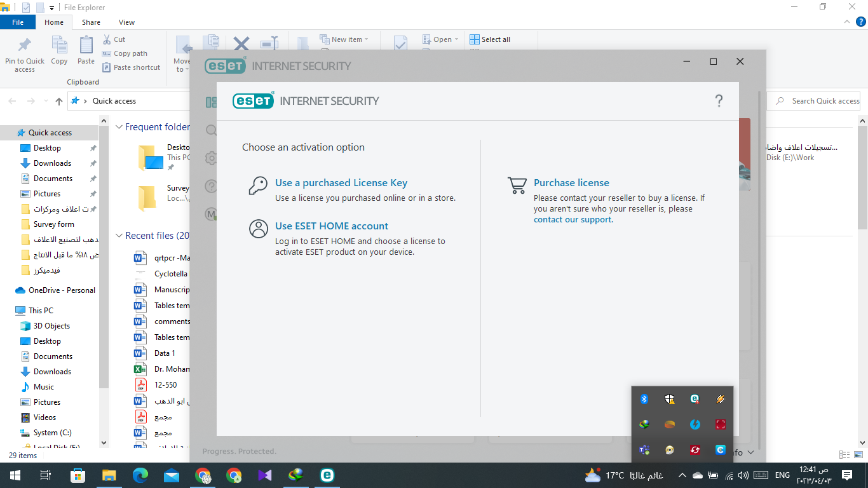Open ESET help question mark icon
The image size is (868, 488).
coord(719,100)
